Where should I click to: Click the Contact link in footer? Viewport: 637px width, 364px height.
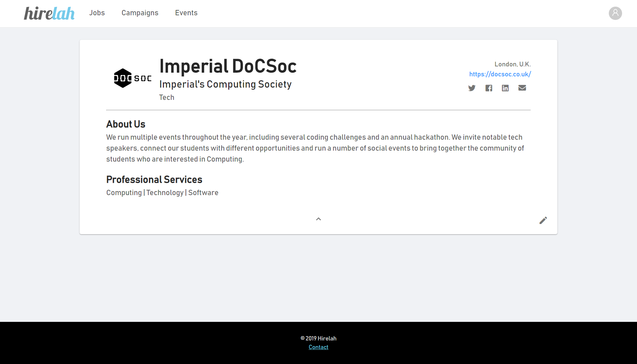tap(318, 347)
